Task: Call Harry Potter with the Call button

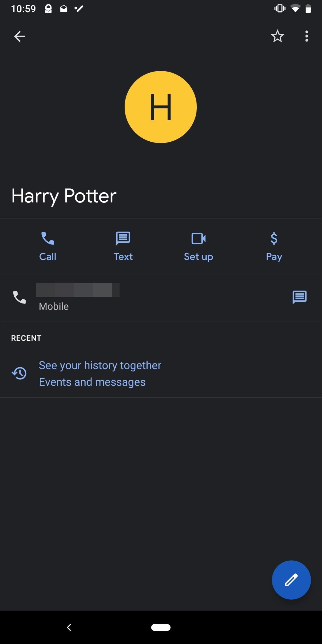Action: coord(48,247)
